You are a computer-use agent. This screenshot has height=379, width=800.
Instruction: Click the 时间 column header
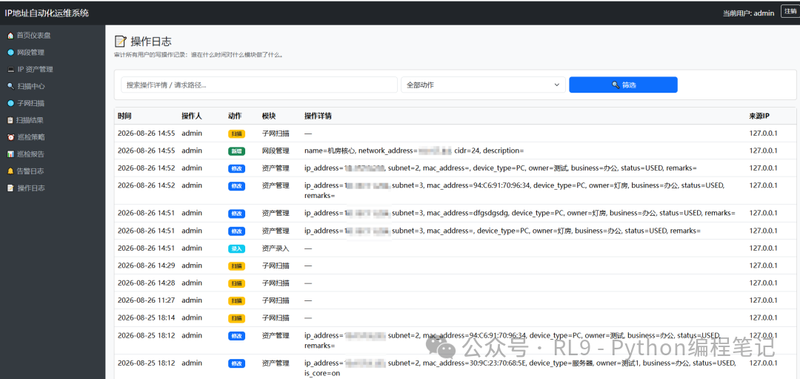124,116
